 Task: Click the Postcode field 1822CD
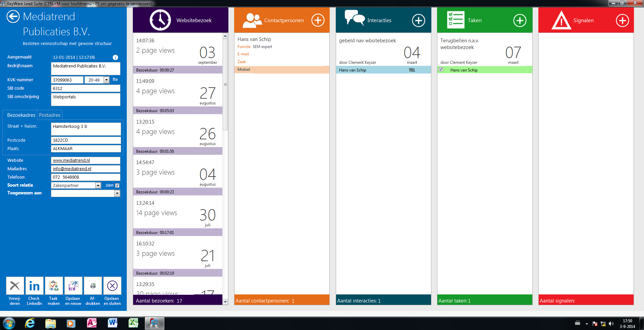[x=86, y=140]
